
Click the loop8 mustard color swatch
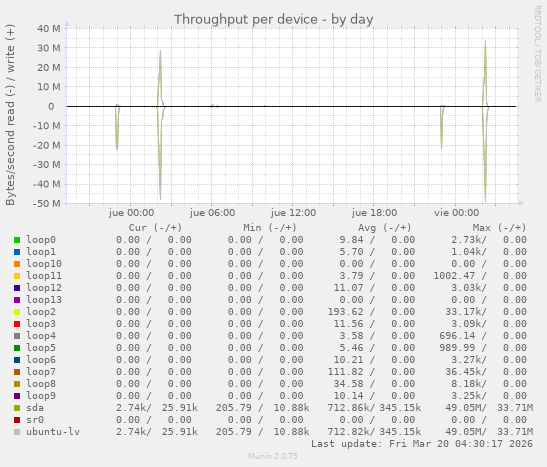pos(17,384)
